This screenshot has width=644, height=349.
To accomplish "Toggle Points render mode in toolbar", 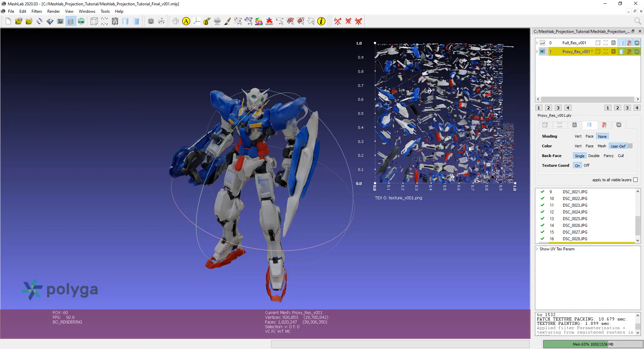I will [x=105, y=21].
